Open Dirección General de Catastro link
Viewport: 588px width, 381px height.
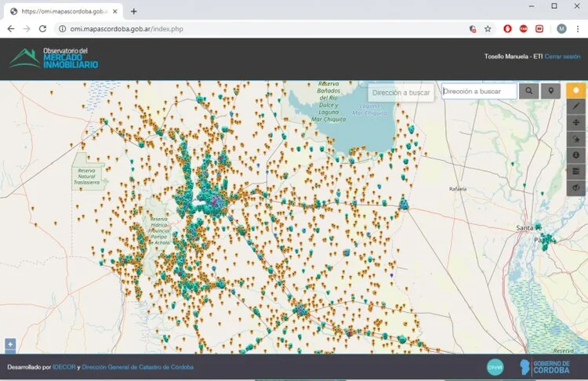138,367
